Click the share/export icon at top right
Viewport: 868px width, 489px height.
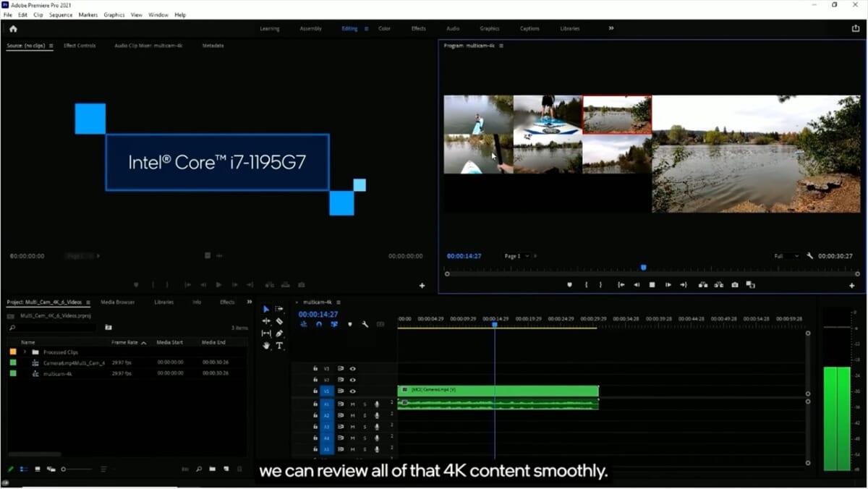click(x=856, y=29)
